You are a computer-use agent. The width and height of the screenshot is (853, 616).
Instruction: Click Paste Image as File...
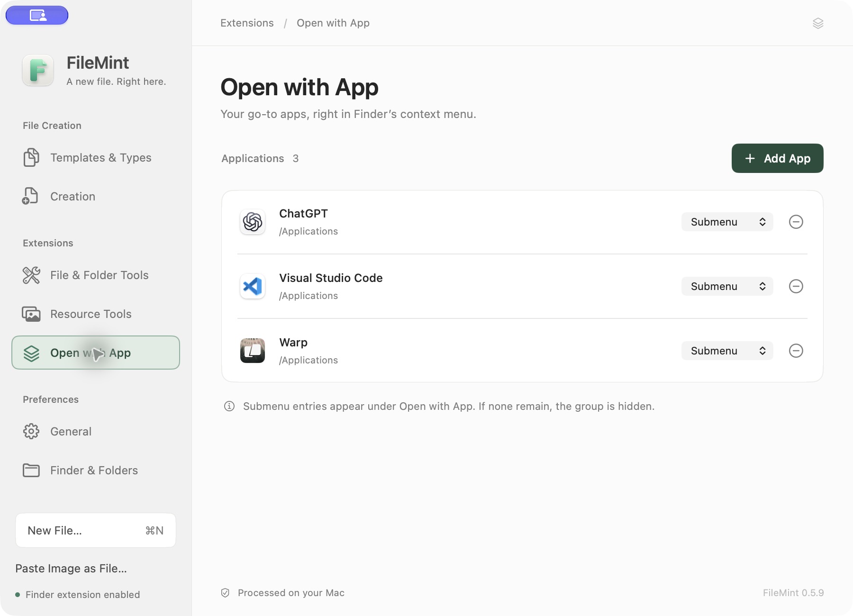(x=71, y=568)
